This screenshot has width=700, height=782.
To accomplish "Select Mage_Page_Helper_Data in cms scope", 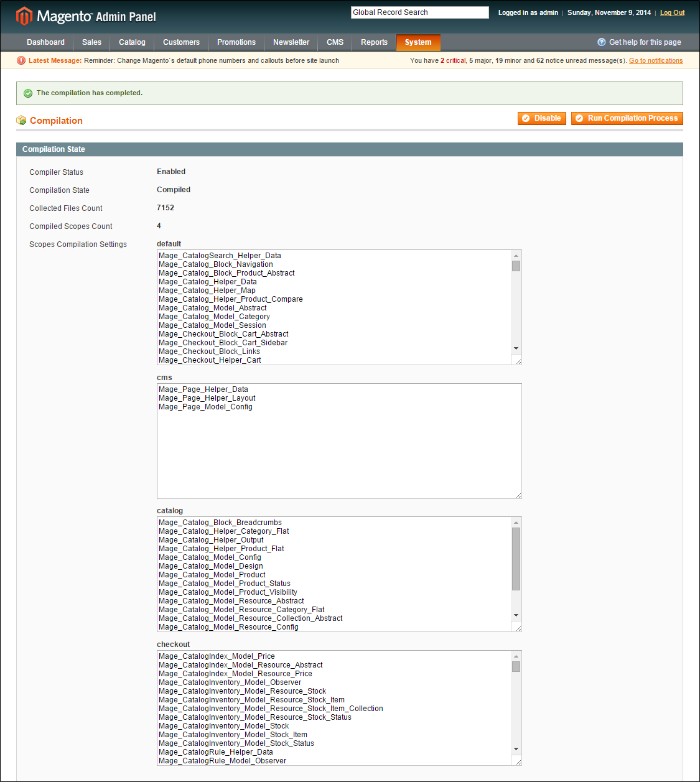I will coord(203,389).
